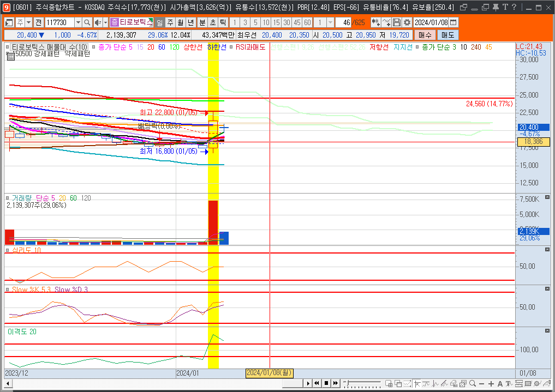Image resolution: width=555 pixels, height=392 pixels.
Task: Toggle 티로보틱스 매물대 indicator checkbox
Action: click(x=8, y=47)
